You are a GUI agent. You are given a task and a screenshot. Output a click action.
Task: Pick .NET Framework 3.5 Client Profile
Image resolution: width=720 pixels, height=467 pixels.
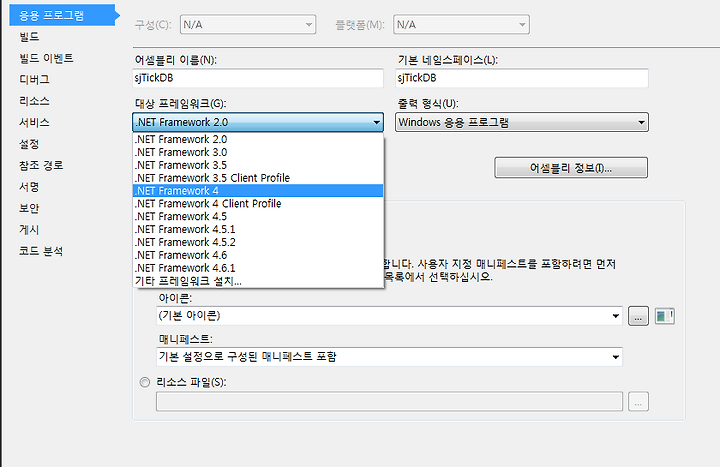coord(258,178)
